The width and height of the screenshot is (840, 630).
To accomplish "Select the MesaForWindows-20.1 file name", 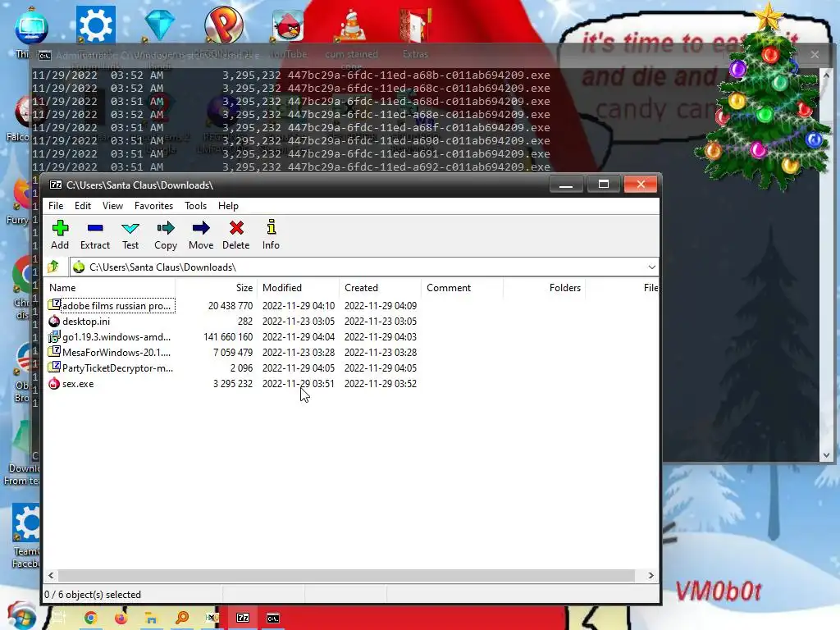I will (x=116, y=353).
